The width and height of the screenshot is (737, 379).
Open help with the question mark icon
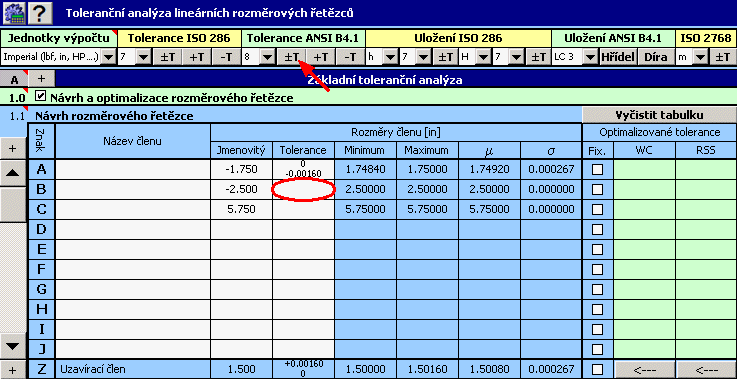[40, 13]
